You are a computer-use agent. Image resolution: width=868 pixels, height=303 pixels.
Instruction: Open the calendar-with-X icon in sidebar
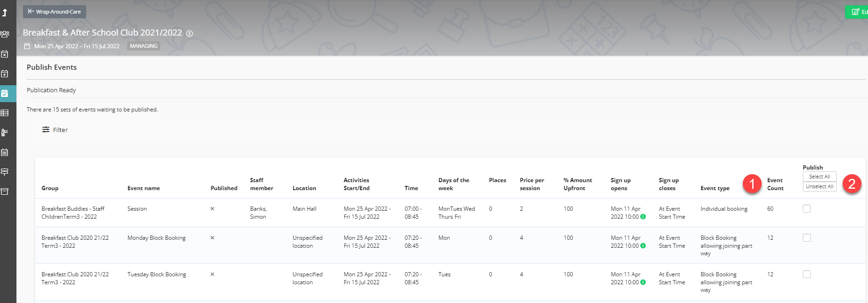pyautogui.click(x=5, y=54)
